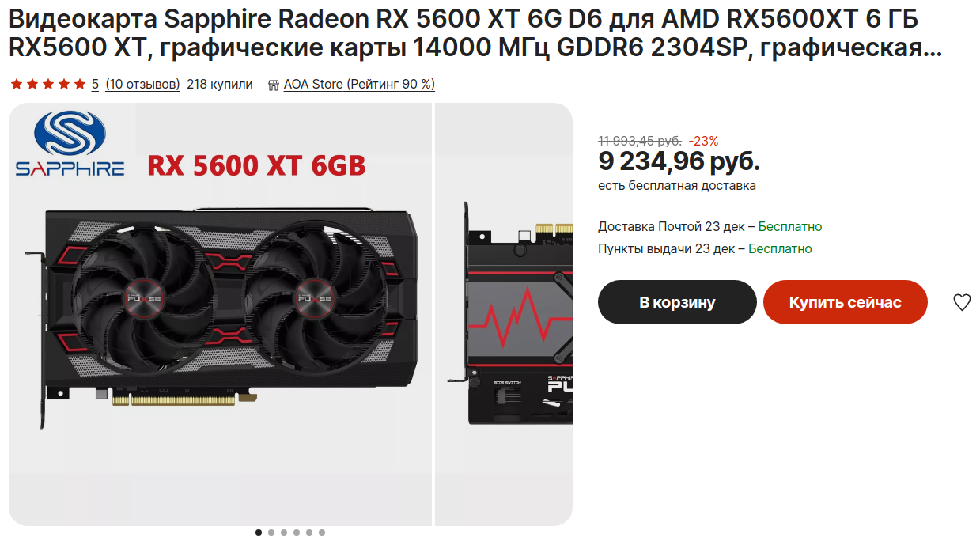Click the red star rating icons
Viewport: 980px width, 545px height.
[x=47, y=84]
